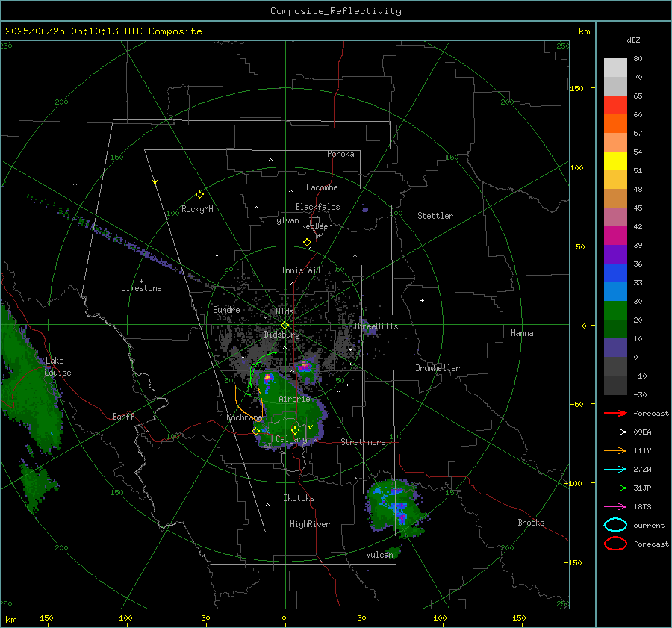
Task: Click the Olds label
Action: 284,311
